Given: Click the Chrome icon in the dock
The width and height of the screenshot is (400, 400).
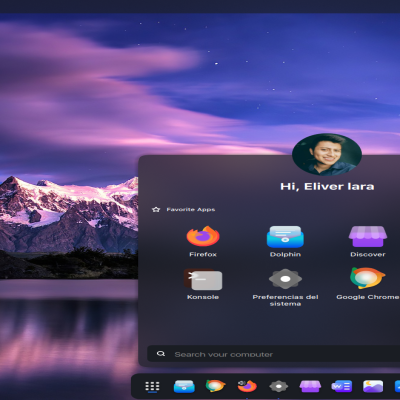Looking at the screenshot, I should tap(215, 386).
